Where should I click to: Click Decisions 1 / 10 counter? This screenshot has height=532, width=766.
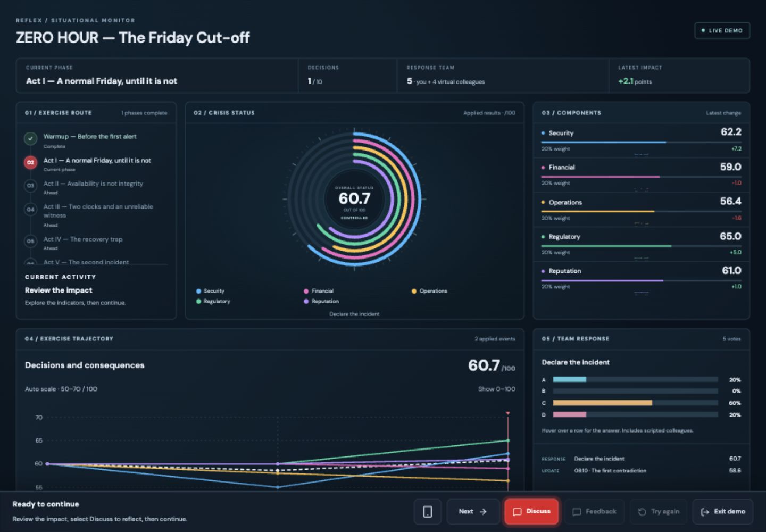[314, 81]
